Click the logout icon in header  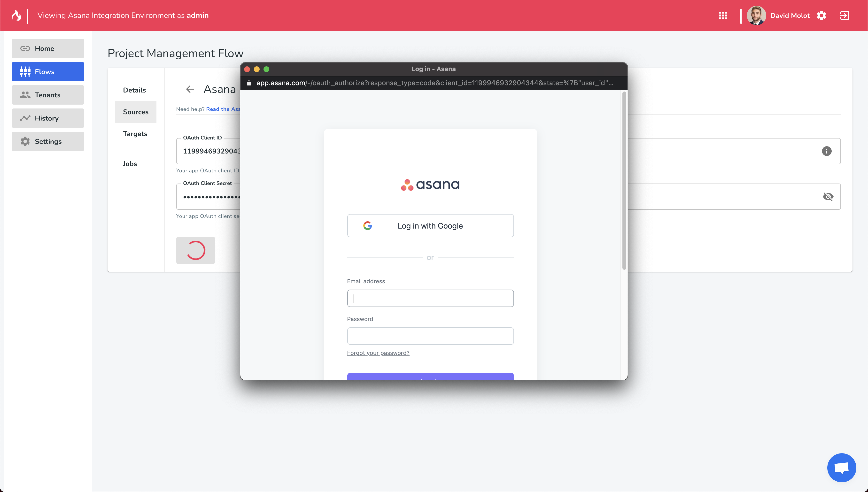[x=844, y=15]
